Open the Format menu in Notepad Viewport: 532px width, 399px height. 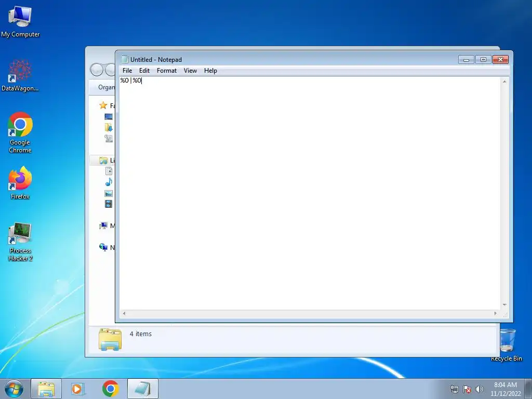pyautogui.click(x=167, y=71)
